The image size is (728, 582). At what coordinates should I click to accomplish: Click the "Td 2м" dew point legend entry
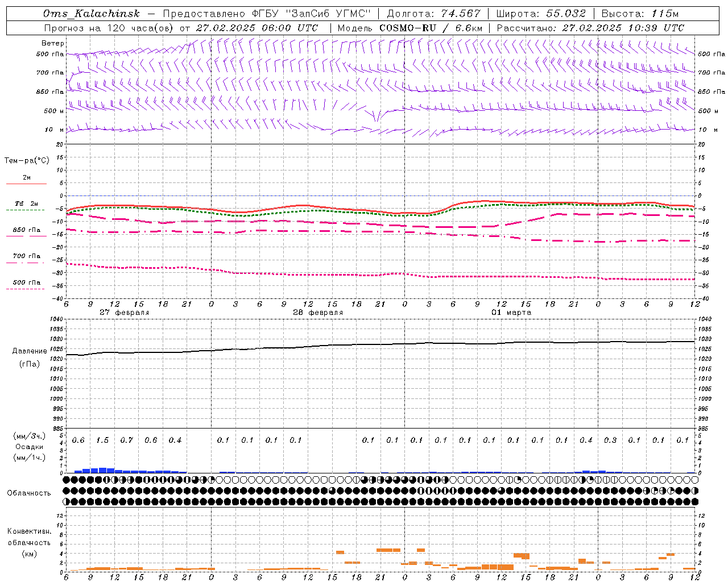(26, 203)
